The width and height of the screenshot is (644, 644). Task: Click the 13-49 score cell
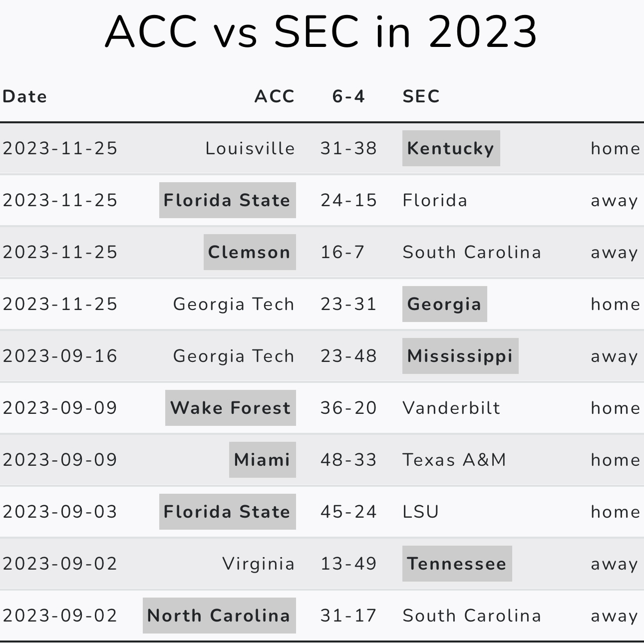coord(348,564)
